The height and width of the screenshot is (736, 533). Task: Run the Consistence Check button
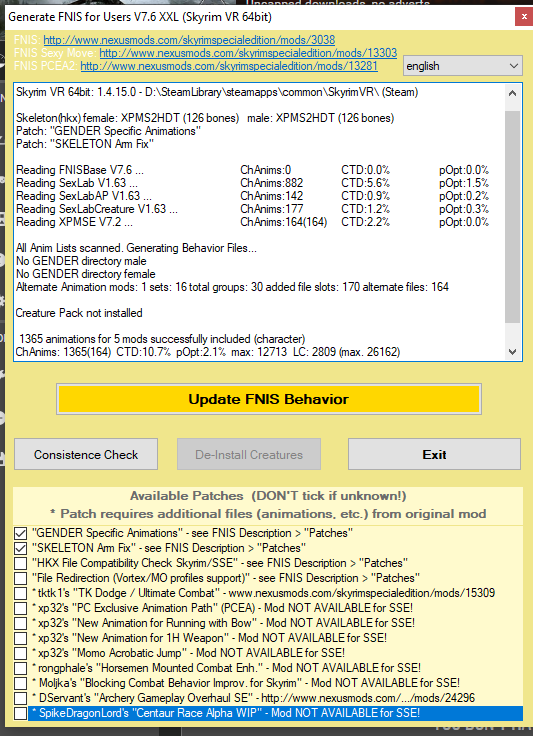(86, 454)
